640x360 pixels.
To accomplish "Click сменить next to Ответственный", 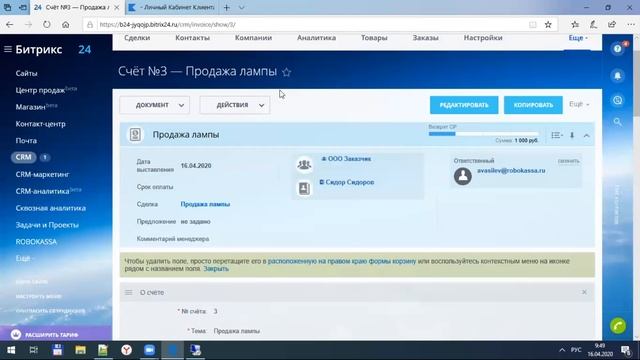I will point(569,161).
